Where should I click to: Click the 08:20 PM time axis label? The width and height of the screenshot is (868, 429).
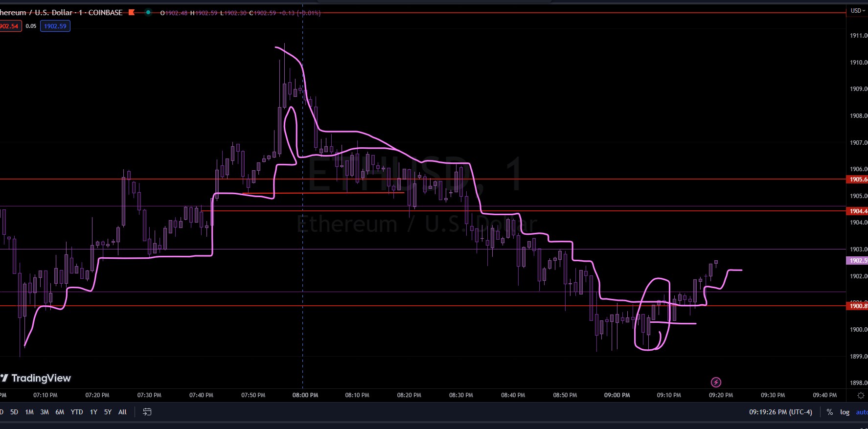click(409, 395)
